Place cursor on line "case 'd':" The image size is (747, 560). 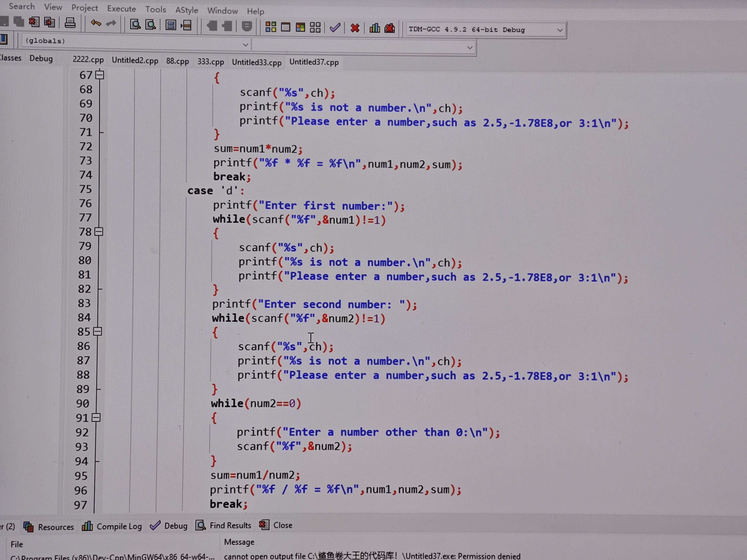pos(216,191)
